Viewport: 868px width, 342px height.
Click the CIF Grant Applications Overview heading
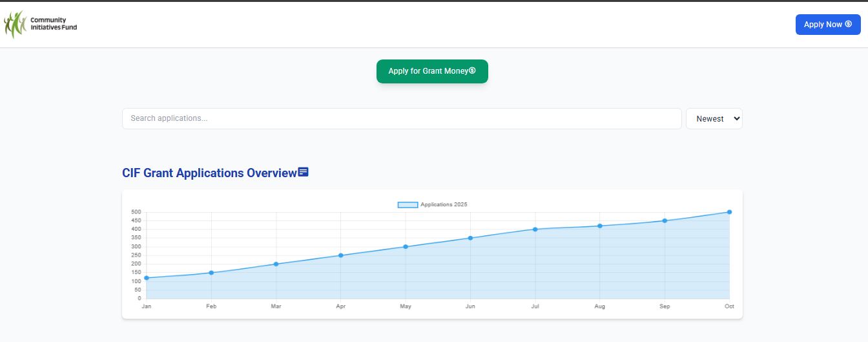(x=209, y=173)
